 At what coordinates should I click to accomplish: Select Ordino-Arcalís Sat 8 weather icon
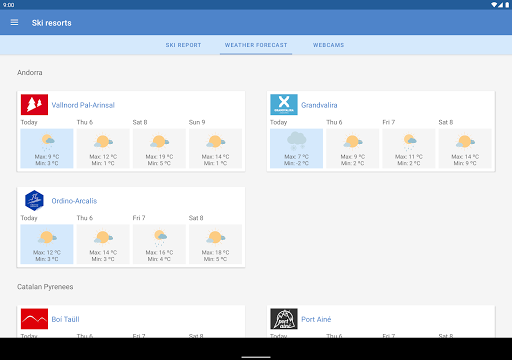[x=215, y=237]
